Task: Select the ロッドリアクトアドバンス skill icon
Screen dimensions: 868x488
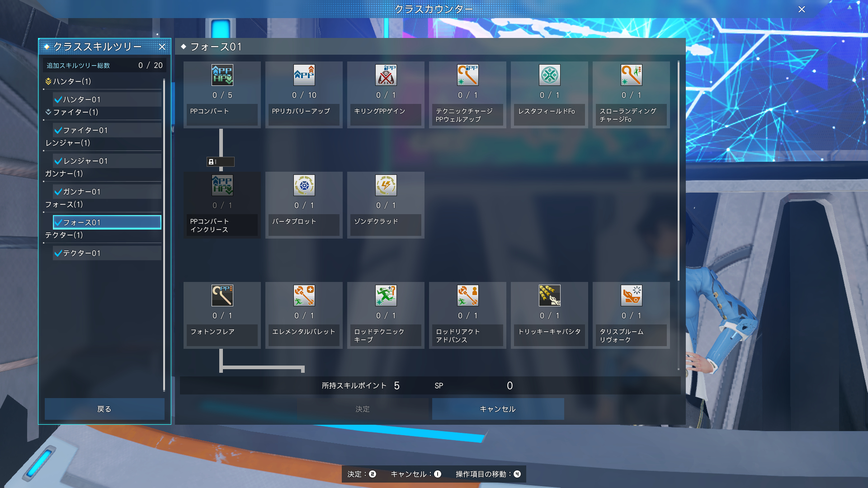Action: click(x=467, y=296)
